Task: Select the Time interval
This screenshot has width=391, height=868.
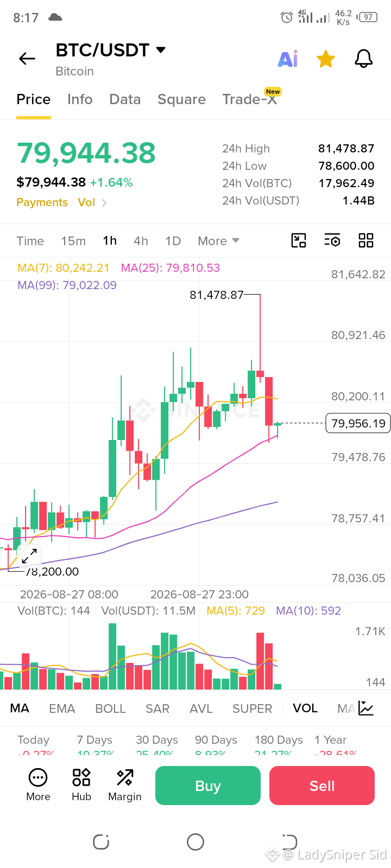Action: click(30, 241)
